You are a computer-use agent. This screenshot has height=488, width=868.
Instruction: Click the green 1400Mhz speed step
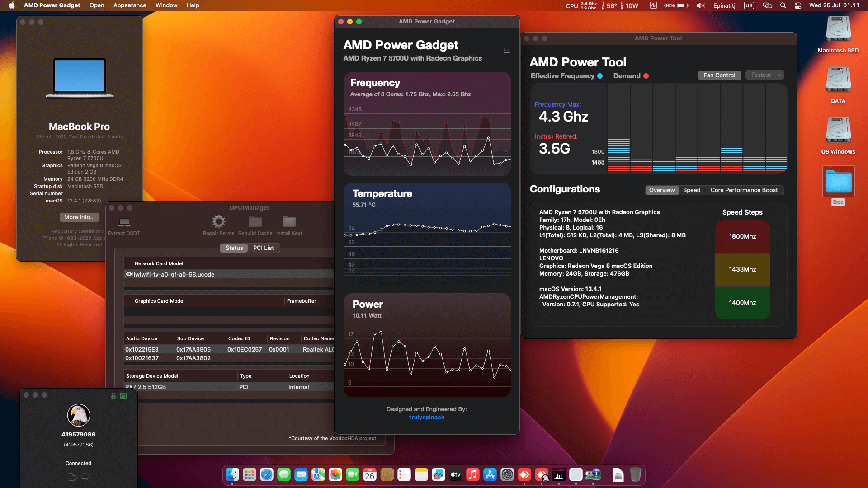[x=742, y=303]
